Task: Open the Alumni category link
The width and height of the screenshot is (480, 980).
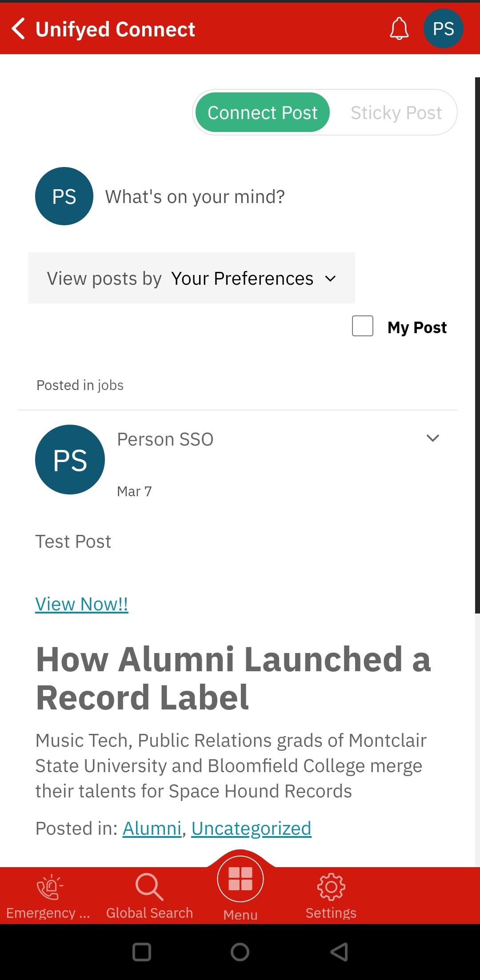Action: [152, 829]
